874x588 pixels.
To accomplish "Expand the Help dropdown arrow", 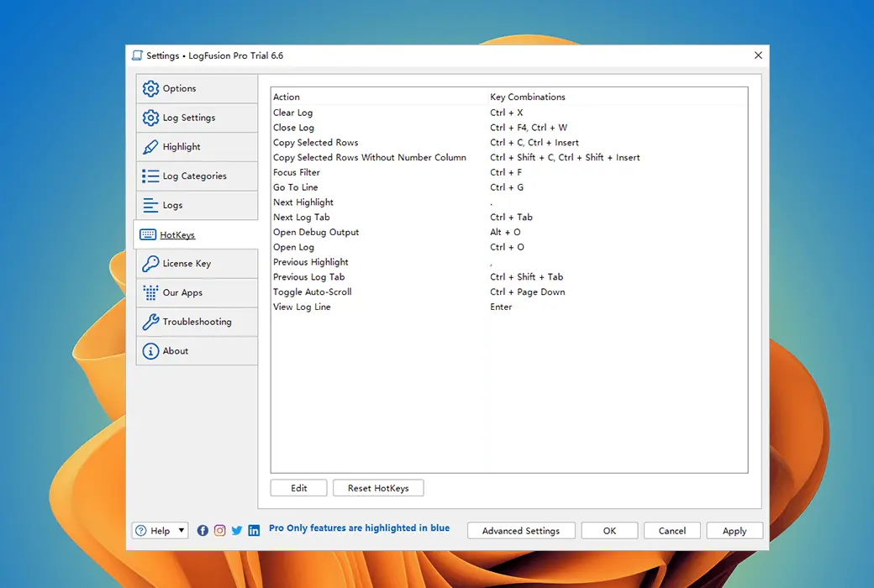I will [x=182, y=531].
